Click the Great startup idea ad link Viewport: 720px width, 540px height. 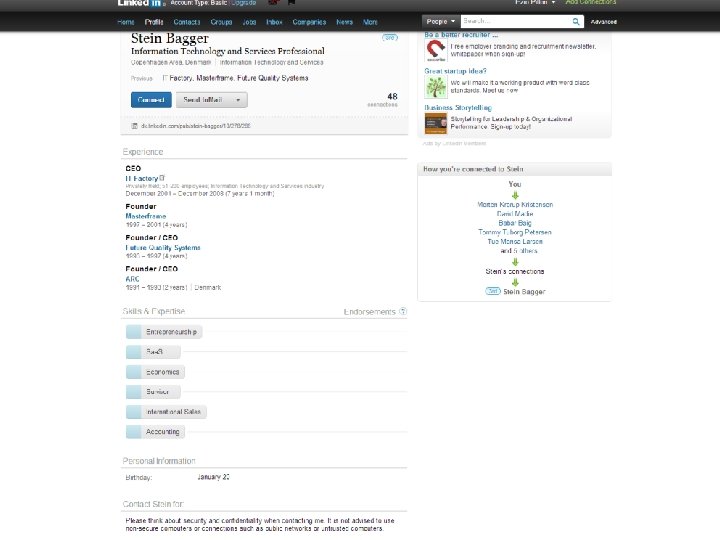[455, 71]
